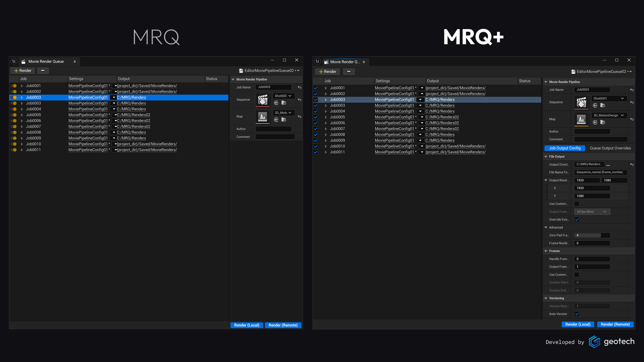Browse to Sequence asset via folder-magnifier icon
The height and width of the screenshot is (362, 644).
pos(602,105)
